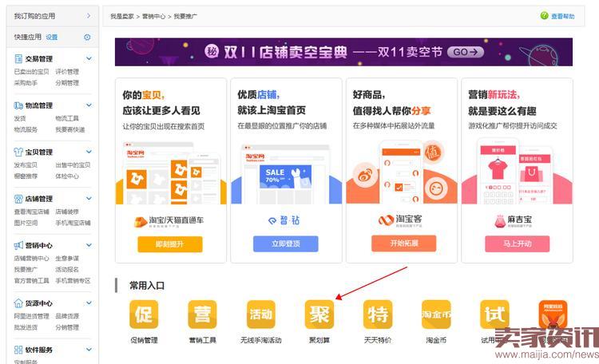Open 评价管理 in sidebar

(x=67, y=71)
